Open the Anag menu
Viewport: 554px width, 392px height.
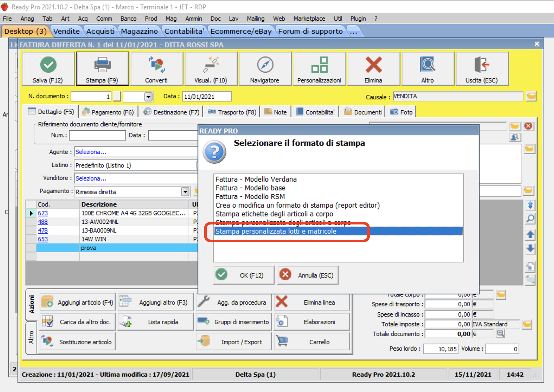[x=27, y=19]
